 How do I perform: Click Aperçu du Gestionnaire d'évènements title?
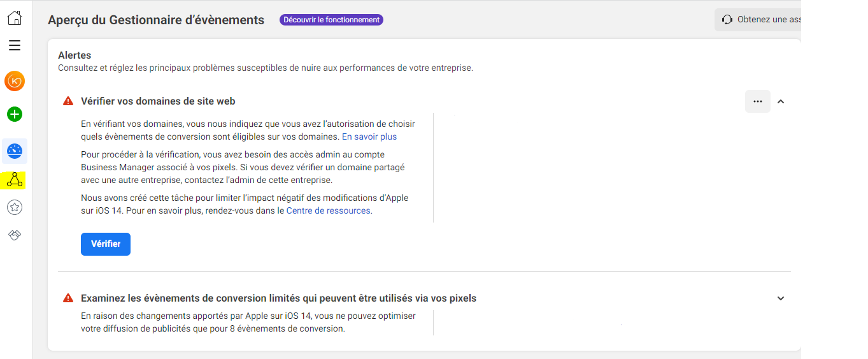[x=156, y=20]
